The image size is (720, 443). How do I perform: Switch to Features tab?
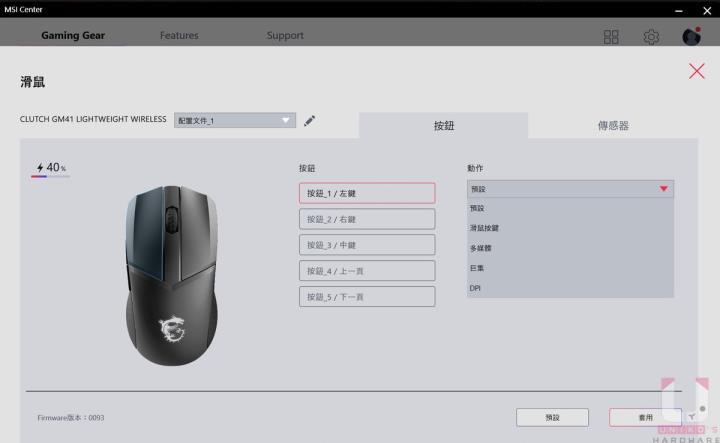coord(179,35)
